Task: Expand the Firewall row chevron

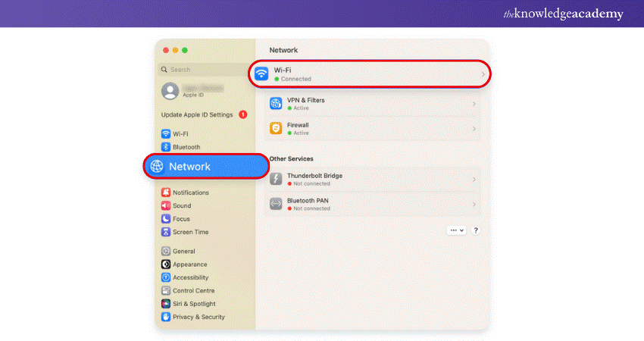Action: 474,129
